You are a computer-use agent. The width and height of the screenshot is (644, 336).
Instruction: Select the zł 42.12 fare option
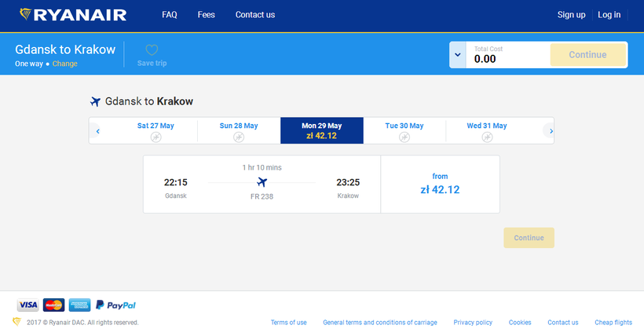point(440,184)
